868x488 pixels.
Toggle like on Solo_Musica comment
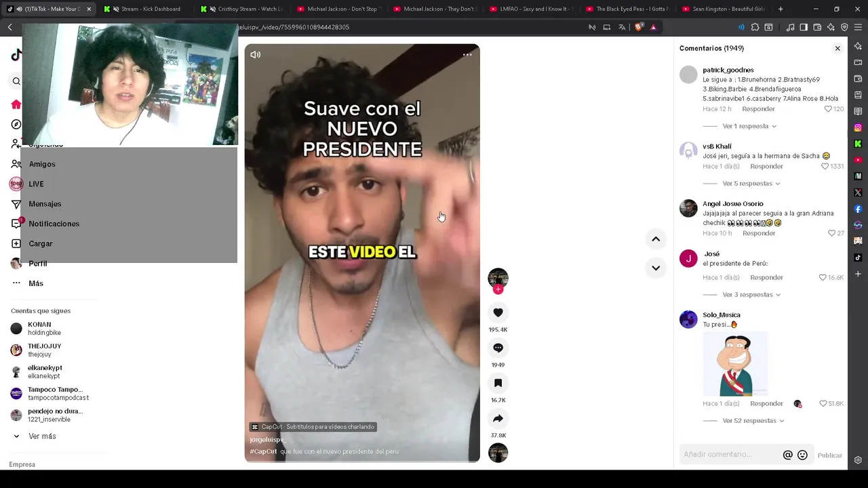point(823,403)
